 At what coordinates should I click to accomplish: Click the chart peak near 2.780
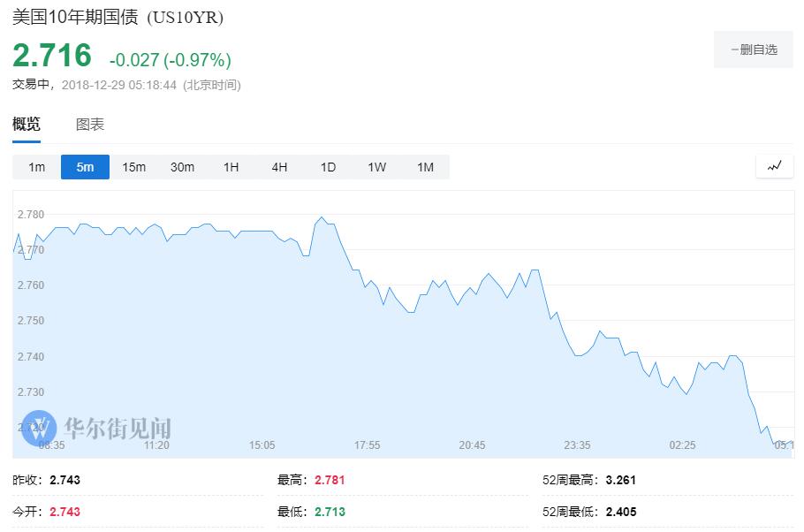[x=322, y=217]
